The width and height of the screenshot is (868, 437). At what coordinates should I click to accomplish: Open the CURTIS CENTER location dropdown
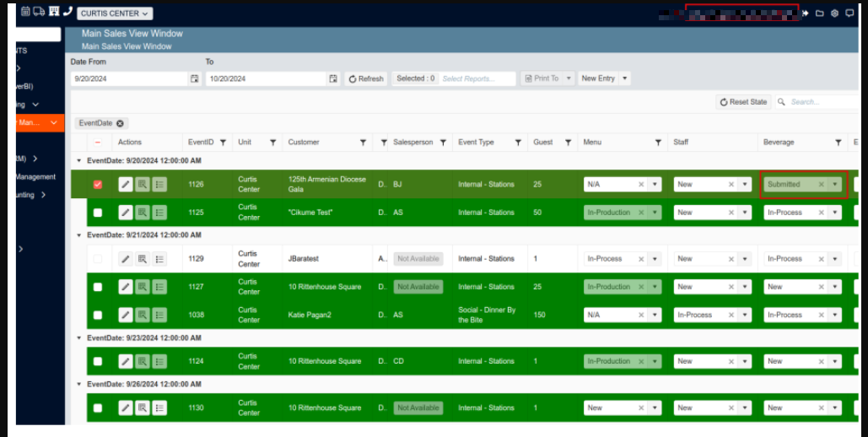[115, 13]
